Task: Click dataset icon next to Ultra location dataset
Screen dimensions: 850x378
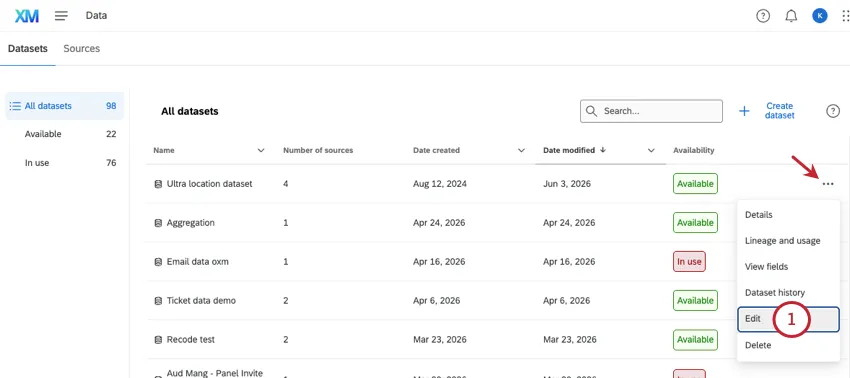Action: (x=158, y=184)
